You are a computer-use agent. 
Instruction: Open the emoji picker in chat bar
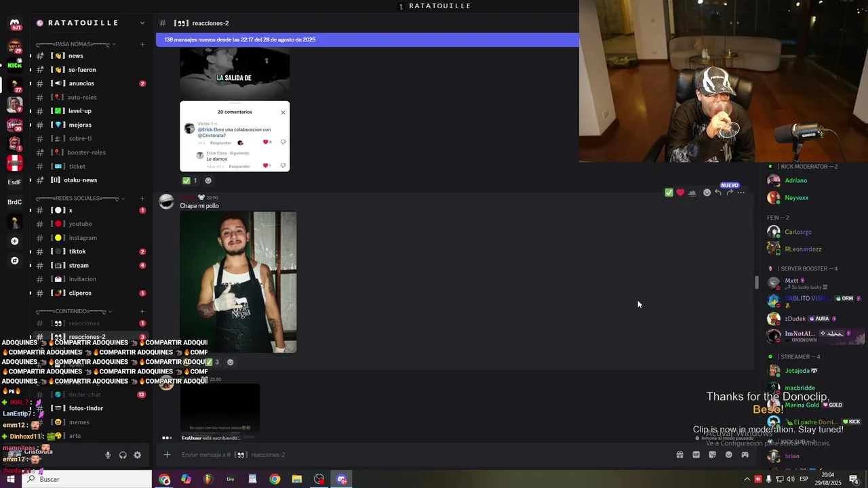click(729, 455)
